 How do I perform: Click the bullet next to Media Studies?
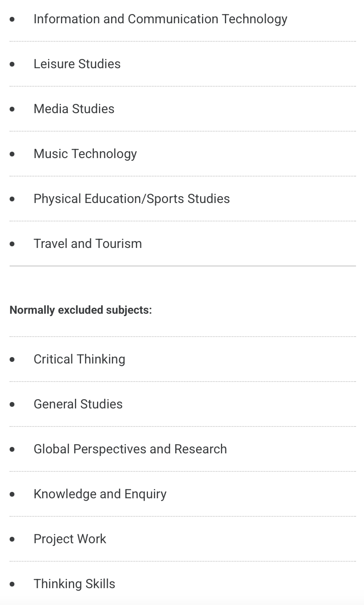coord(12,109)
